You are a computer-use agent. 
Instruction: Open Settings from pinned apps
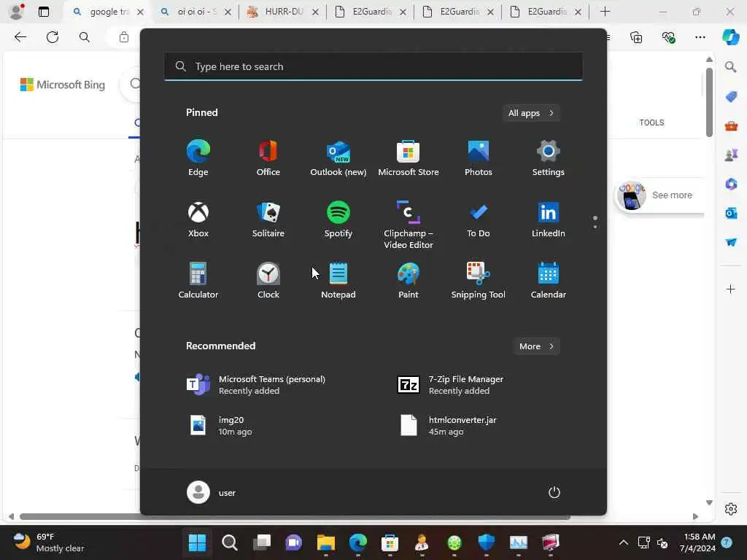click(549, 158)
